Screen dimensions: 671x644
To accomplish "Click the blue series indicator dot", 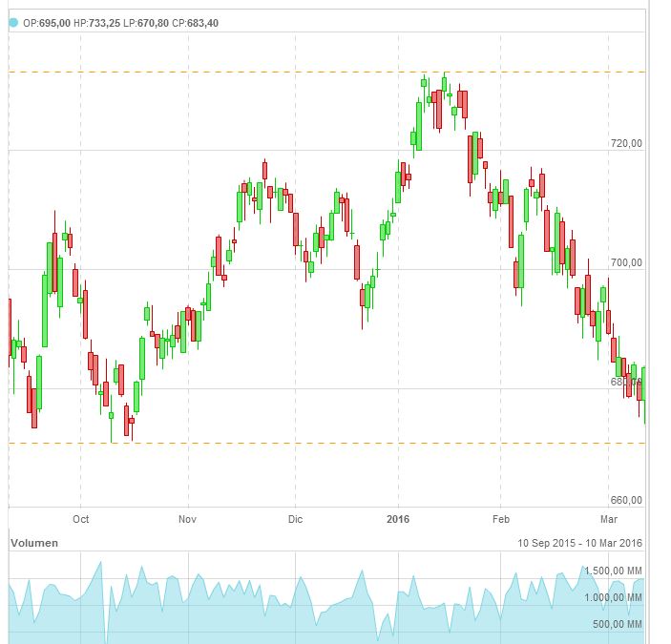I will click(x=13, y=23).
